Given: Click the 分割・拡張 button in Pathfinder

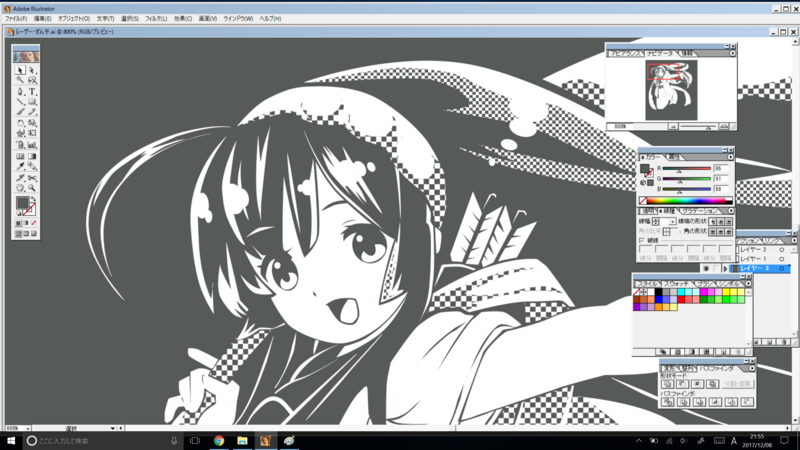Looking at the screenshot, I should click(x=737, y=384).
